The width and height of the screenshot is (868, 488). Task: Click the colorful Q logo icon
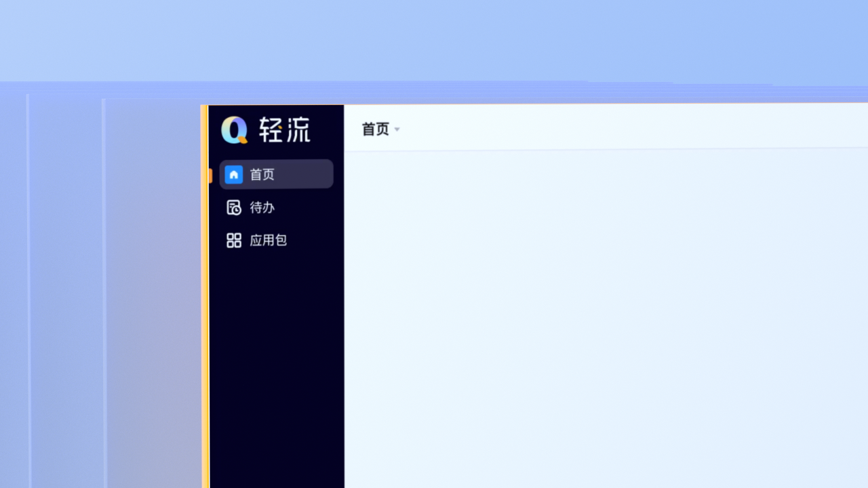tap(234, 129)
